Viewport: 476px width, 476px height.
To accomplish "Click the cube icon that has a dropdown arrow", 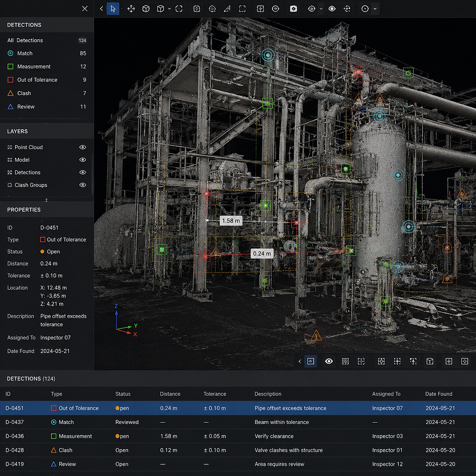I will click(161, 9).
